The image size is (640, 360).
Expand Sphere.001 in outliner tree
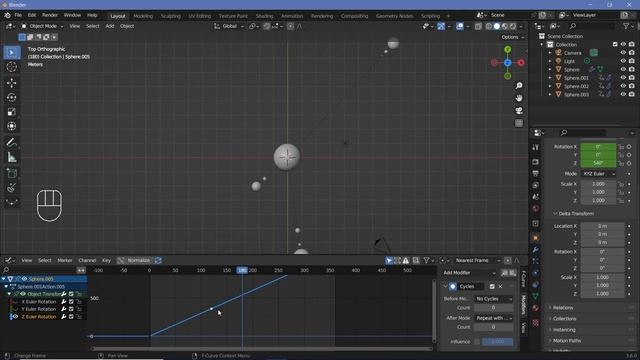click(550, 78)
